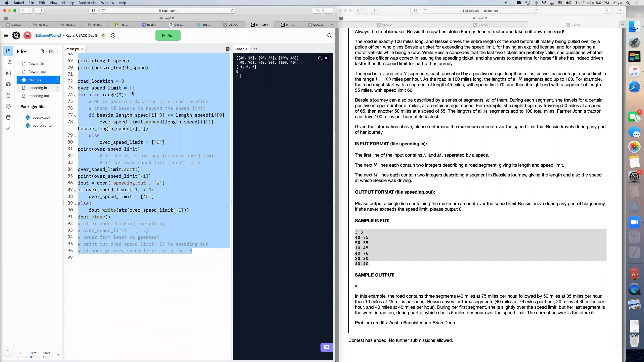This screenshot has width=644, height=362.
Task: Open the Secrets lock icon in sidebar
Action: (x=8, y=95)
